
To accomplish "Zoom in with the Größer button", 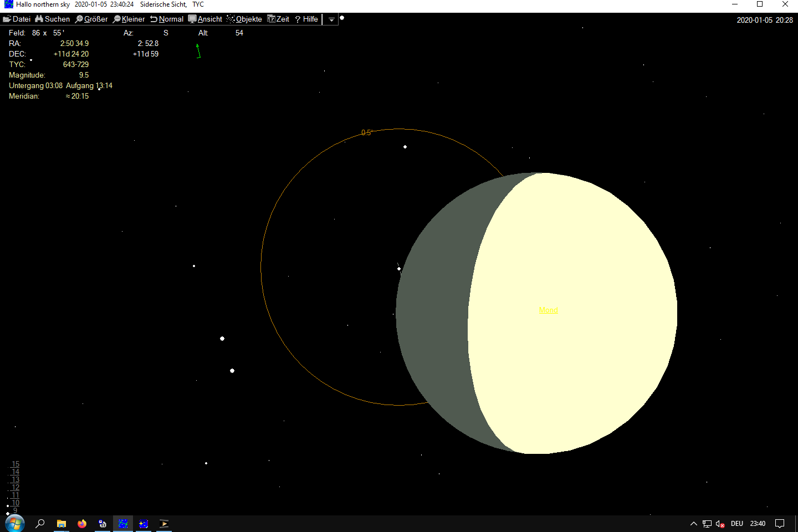I will 91,19.
